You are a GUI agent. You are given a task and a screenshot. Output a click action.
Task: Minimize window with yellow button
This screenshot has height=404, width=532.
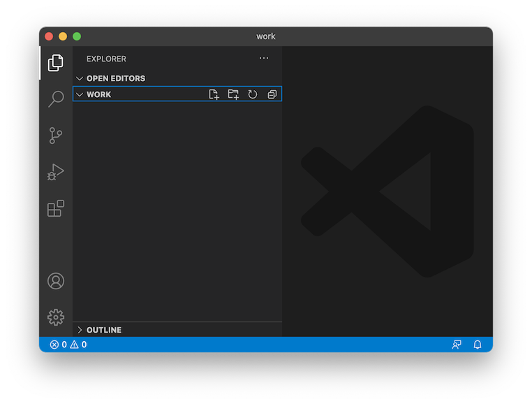pyautogui.click(x=63, y=36)
